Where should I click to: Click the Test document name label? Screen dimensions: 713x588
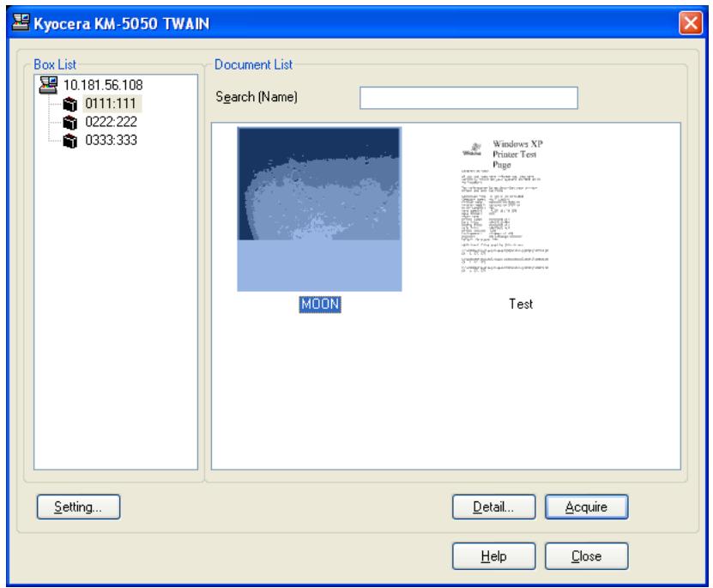(x=521, y=304)
